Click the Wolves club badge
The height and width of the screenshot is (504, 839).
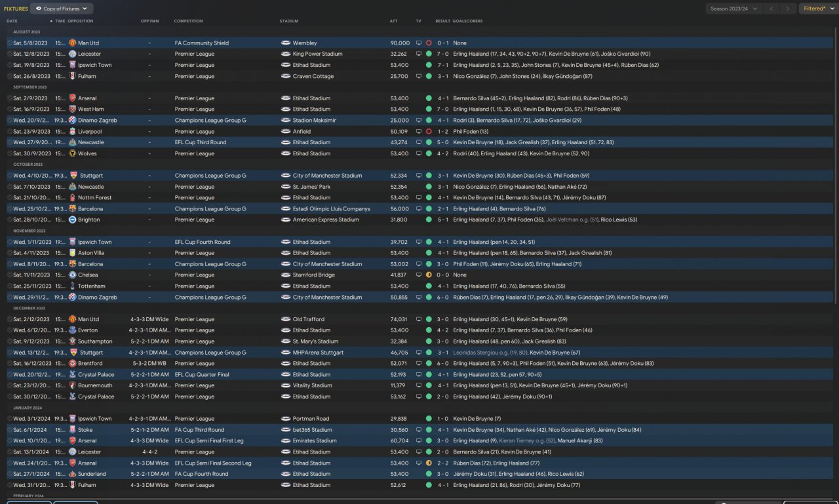[x=72, y=153]
